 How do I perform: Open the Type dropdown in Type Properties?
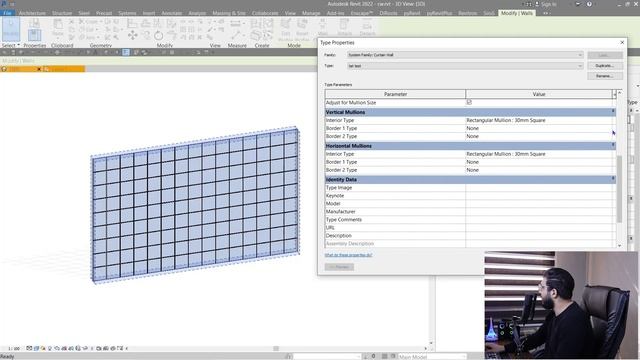(x=465, y=66)
